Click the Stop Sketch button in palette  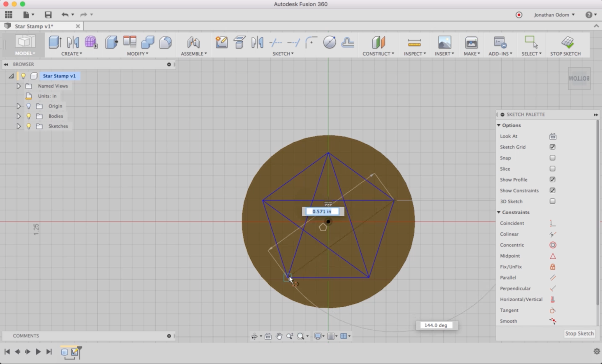tap(579, 333)
